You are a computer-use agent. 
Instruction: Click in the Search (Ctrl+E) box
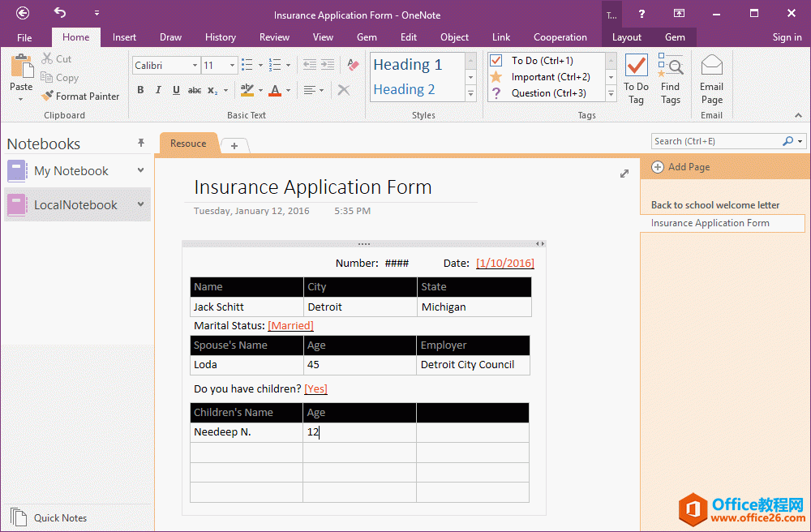click(717, 141)
